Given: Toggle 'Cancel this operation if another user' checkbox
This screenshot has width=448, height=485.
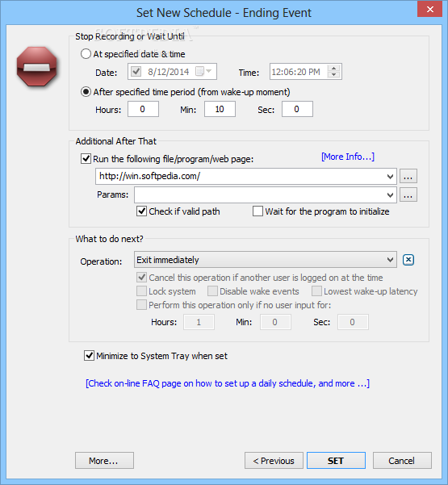Looking at the screenshot, I should (x=142, y=277).
